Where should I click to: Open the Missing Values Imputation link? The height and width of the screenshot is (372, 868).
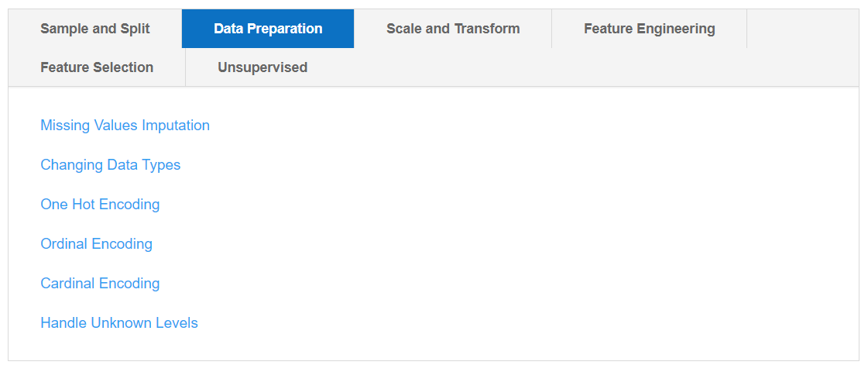(125, 126)
